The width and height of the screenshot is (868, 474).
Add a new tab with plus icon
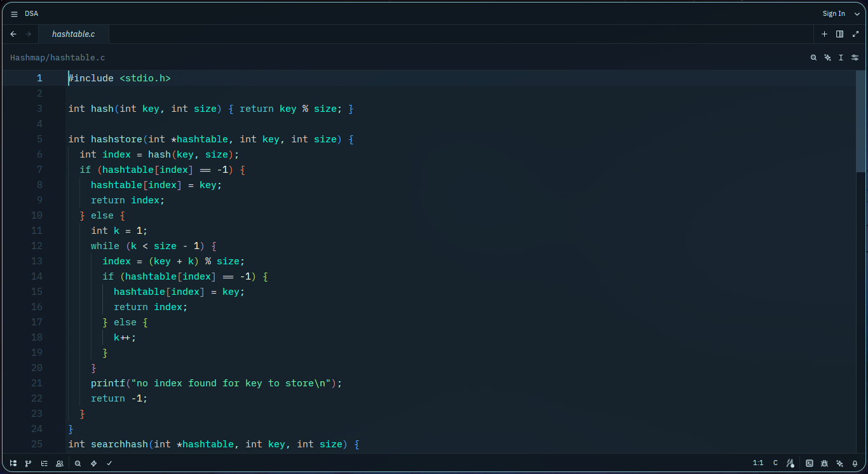point(825,34)
